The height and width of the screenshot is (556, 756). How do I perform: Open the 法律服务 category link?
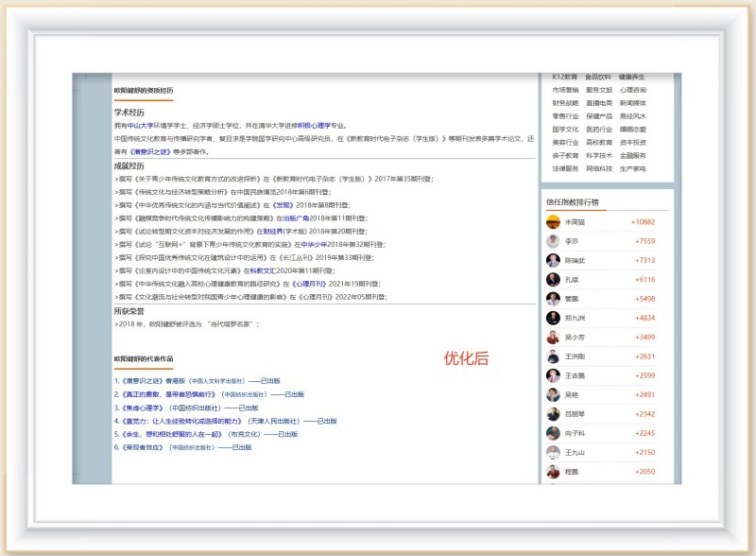pos(565,168)
